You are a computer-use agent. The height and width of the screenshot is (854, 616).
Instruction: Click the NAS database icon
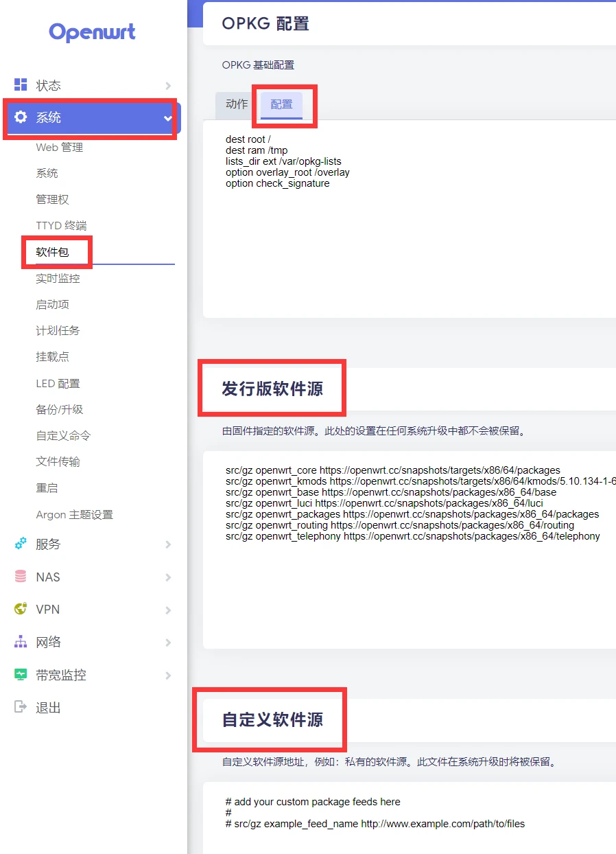pyautogui.click(x=21, y=577)
